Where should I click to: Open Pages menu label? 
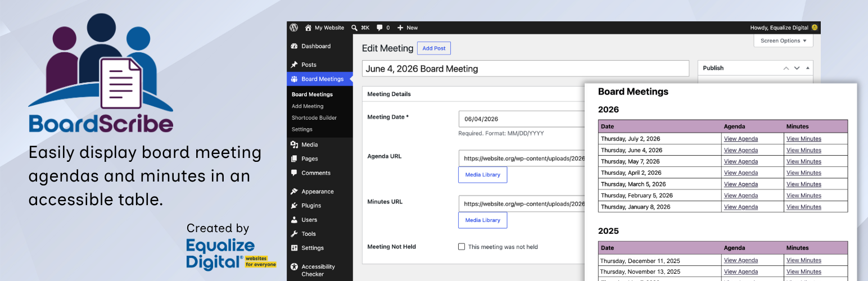310,159
